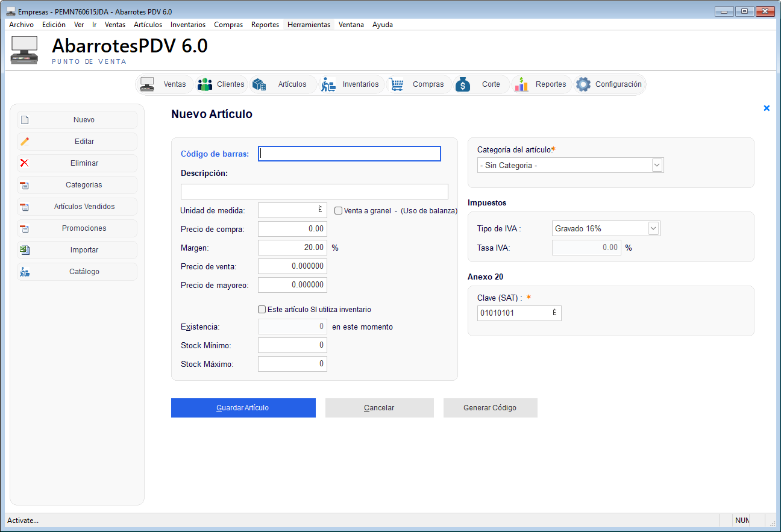Screen dimensions: 781x532
Task: Go to Clientes in the icon toolbar
Action: (221, 84)
